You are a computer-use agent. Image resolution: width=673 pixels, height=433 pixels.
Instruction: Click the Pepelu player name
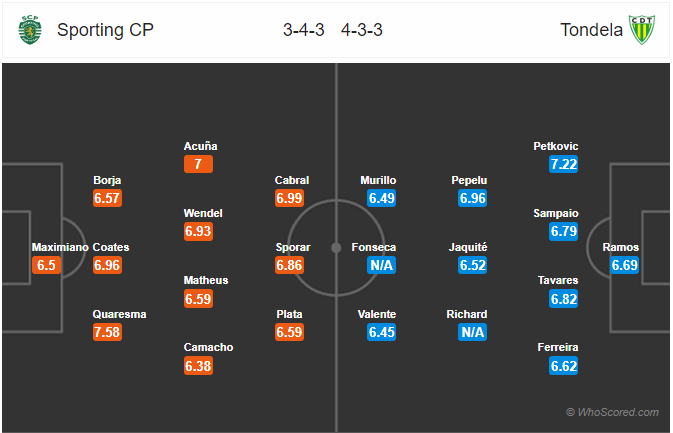coord(469,180)
